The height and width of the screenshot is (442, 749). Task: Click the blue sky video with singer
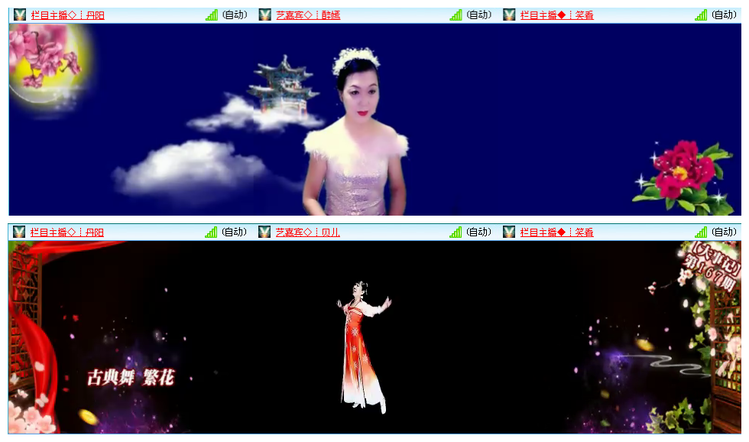pos(375,119)
